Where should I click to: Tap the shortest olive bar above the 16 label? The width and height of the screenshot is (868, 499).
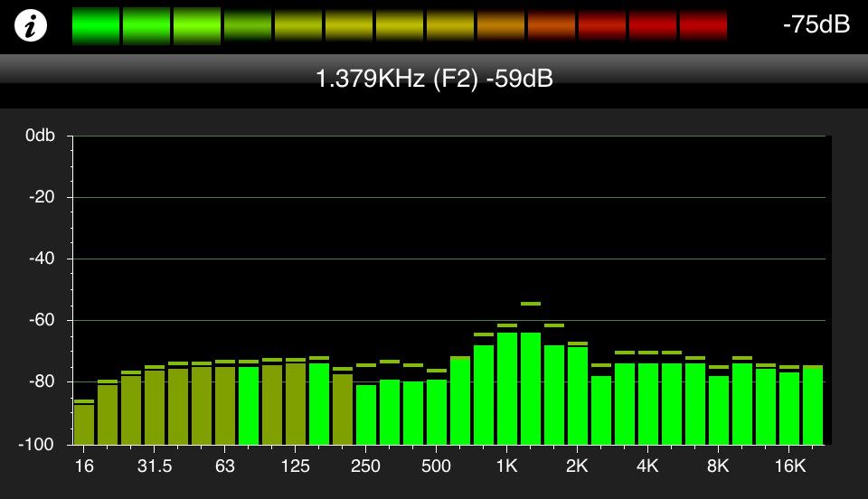pos(84,424)
